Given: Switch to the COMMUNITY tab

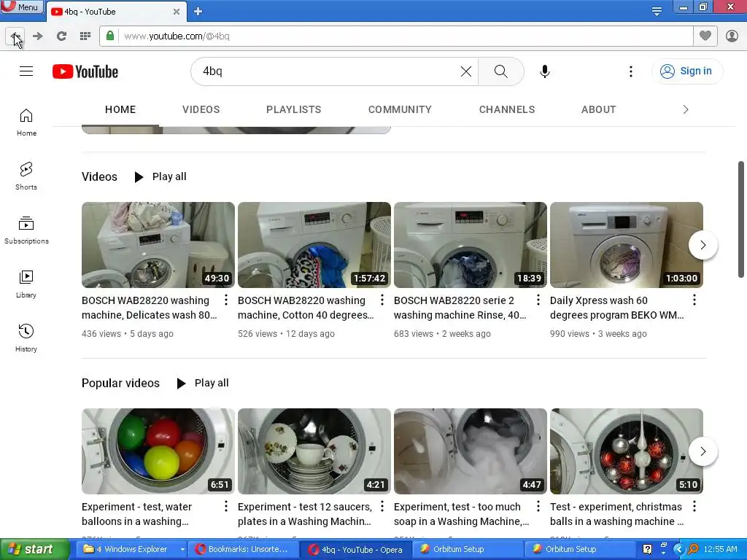Looking at the screenshot, I should [400, 109].
